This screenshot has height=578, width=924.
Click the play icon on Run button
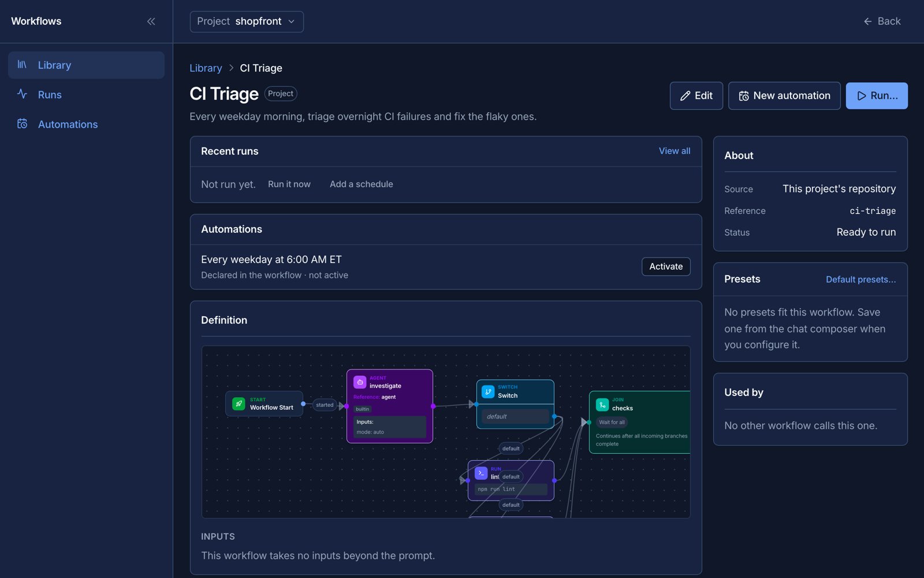click(x=862, y=96)
